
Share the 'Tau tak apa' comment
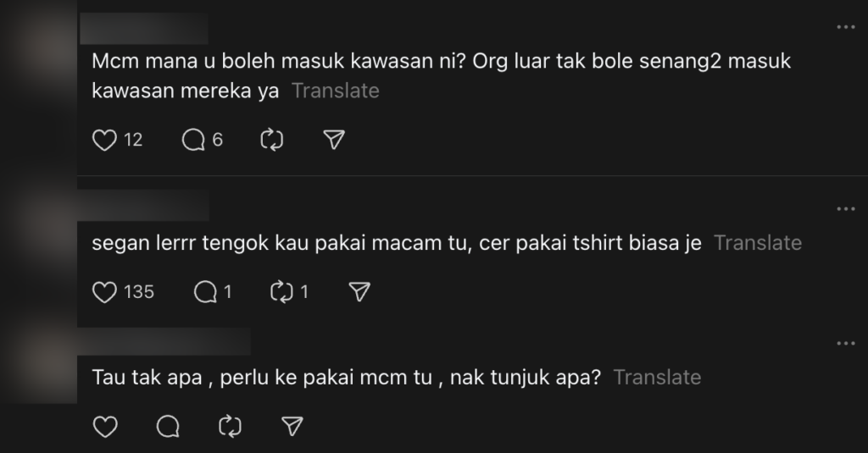[x=292, y=426]
